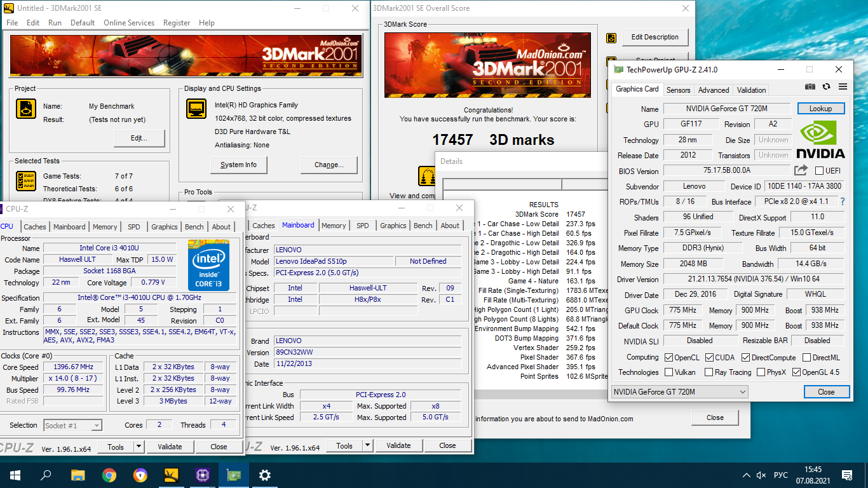Launch Google Chrome from the taskbar
This screenshot has width=868, height=488.
coord(109,475)
